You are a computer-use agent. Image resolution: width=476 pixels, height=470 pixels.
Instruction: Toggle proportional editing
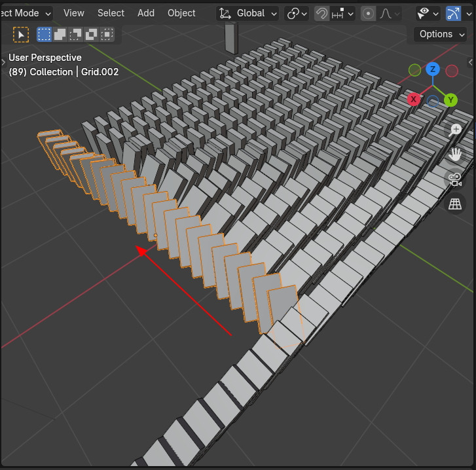(368, 14)
